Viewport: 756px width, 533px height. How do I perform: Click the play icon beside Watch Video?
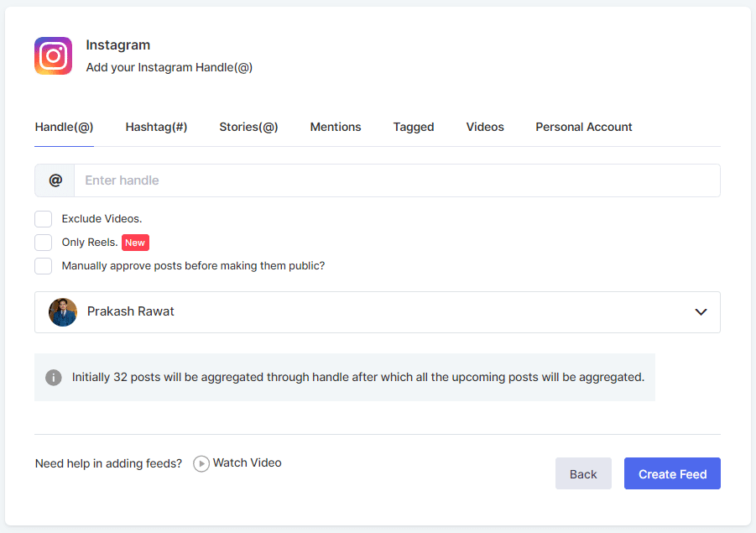coord(201,463)
